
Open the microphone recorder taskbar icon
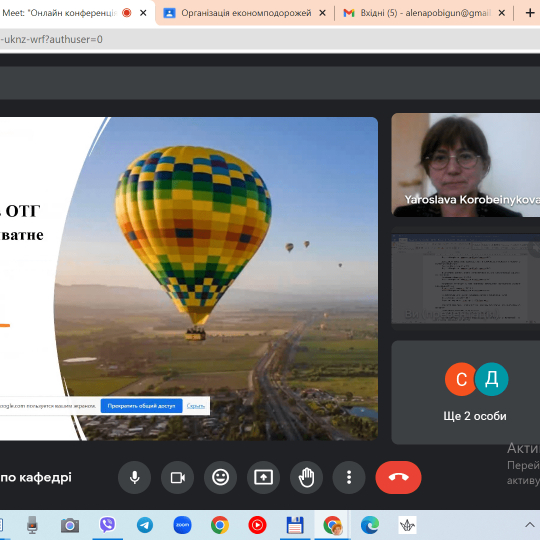(x=32, y=525)
